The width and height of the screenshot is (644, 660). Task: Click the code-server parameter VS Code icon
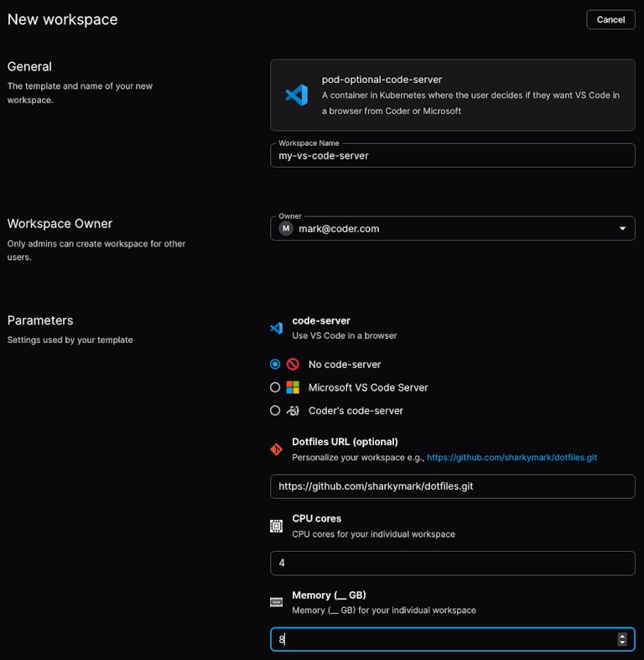(x=276, y=328)
